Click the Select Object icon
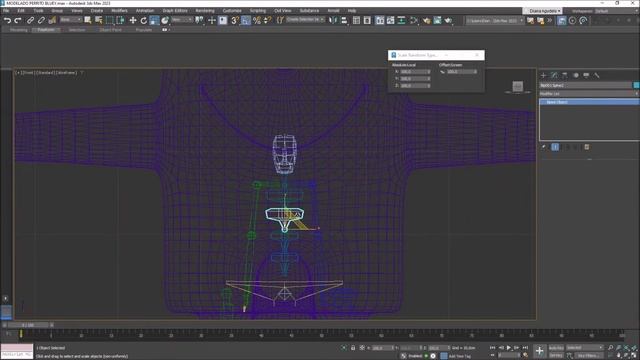Viewport: 640px width, 360px height. pyautogui.click(x=88, y=20)
